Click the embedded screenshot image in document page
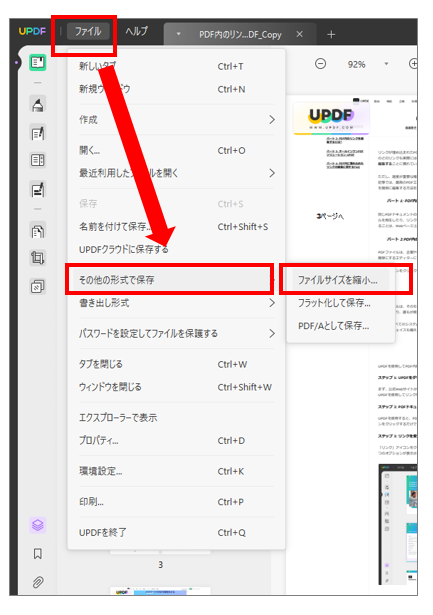This screenshot has height=615, width=433. [398, 524]
